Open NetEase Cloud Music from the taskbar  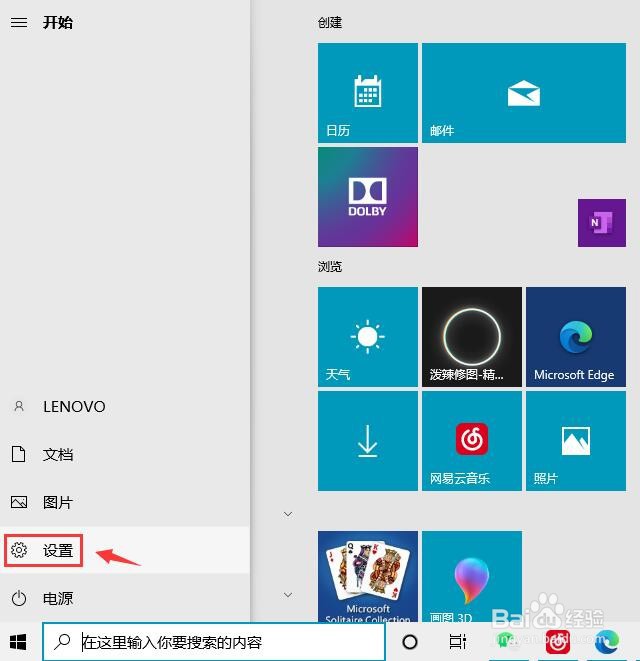coord(557,642)
